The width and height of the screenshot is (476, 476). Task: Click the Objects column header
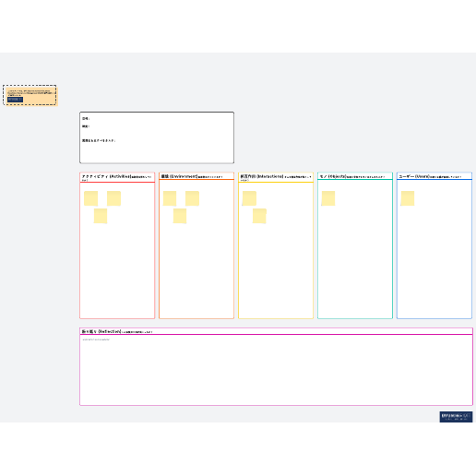(355, 176)
